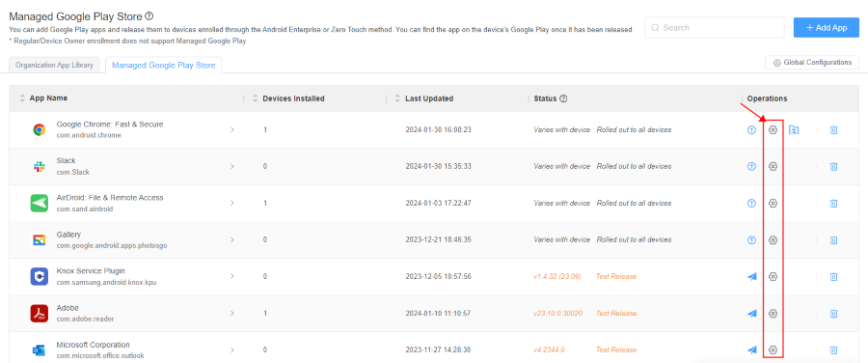
Task: Delete Knox Service Plugin via trash icon
Action: [833, 276]
